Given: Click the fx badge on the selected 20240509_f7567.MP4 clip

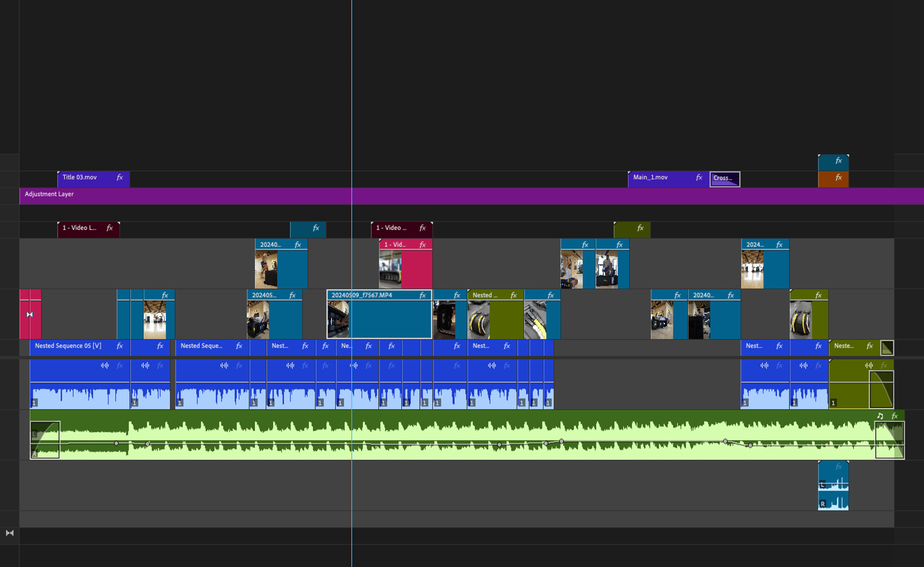Looking at the screenshot, I should (x=423, y=296).
